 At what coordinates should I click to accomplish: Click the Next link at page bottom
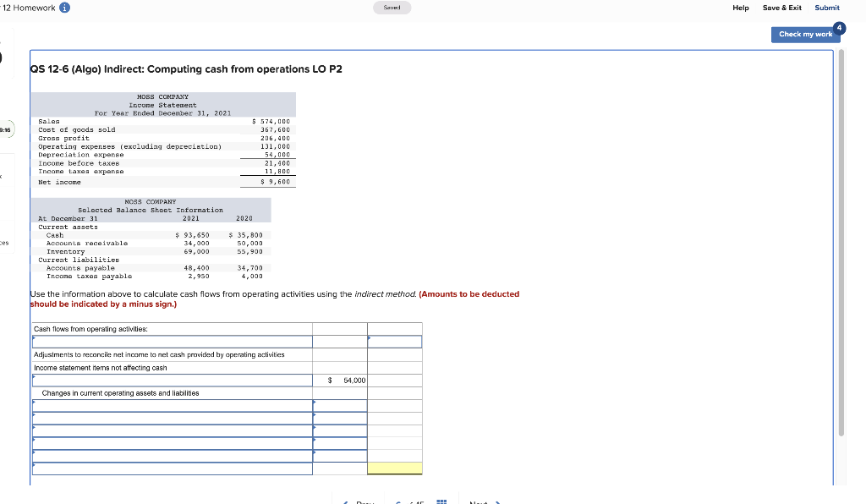[x=480, y=501]
